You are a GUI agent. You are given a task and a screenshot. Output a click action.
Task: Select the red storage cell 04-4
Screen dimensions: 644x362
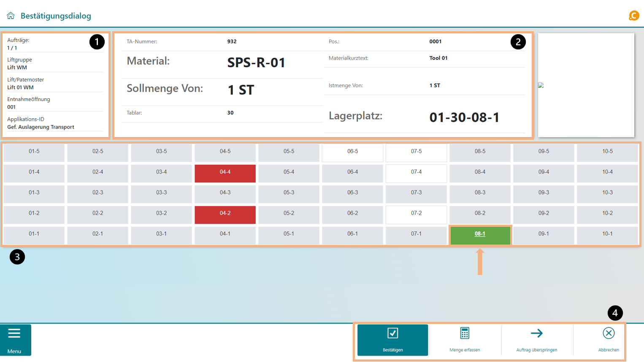[225, 172]
